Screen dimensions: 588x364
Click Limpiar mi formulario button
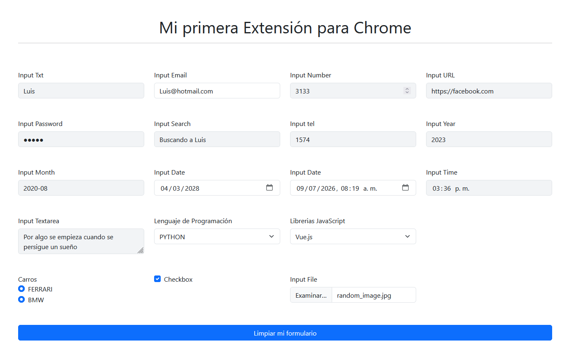pyautogui.click(x=285, y=333)
